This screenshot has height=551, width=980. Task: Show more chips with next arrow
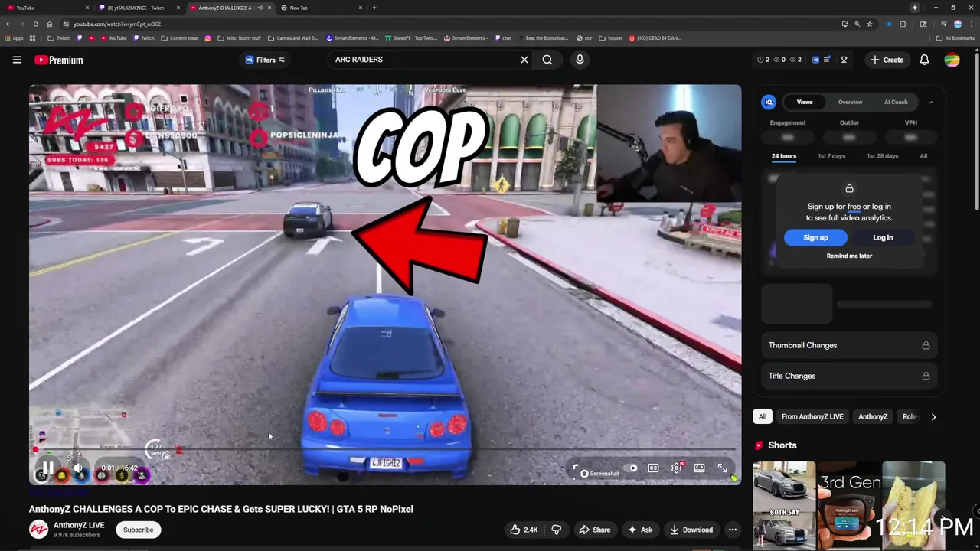[x=933, y=417]
